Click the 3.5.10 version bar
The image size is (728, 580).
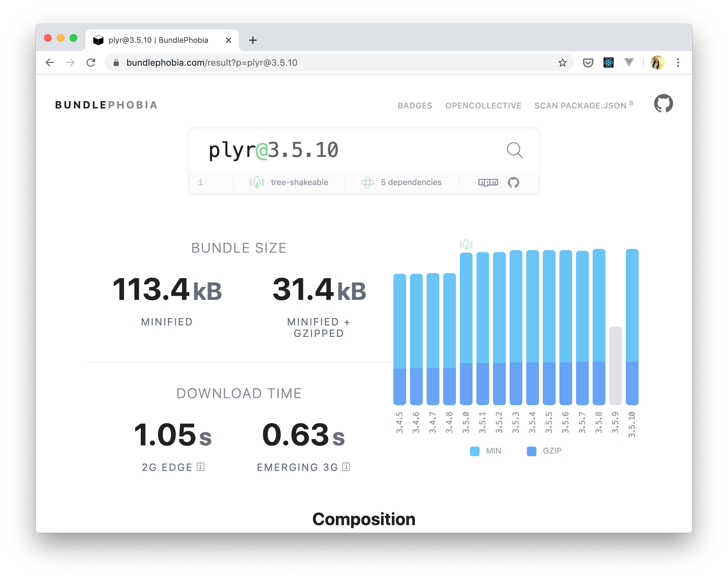(x=632, y=327)
